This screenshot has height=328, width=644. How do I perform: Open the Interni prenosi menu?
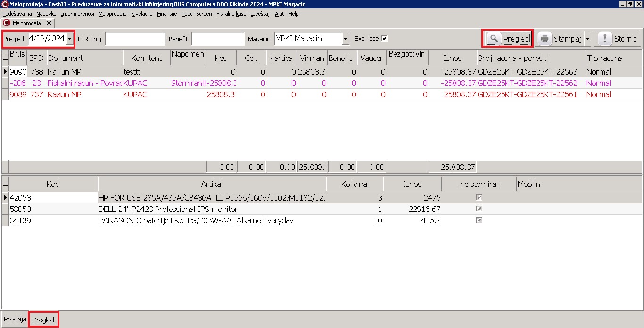[x=78, y=14]
